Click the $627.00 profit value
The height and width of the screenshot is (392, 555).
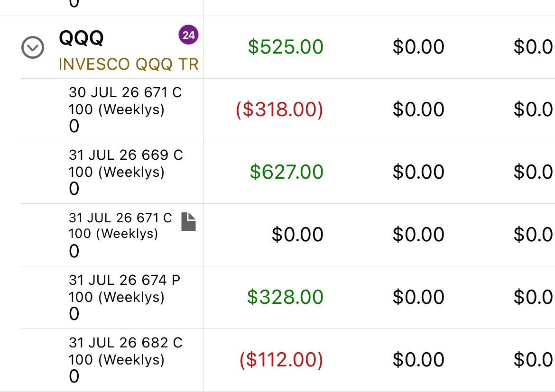point(287,172)
